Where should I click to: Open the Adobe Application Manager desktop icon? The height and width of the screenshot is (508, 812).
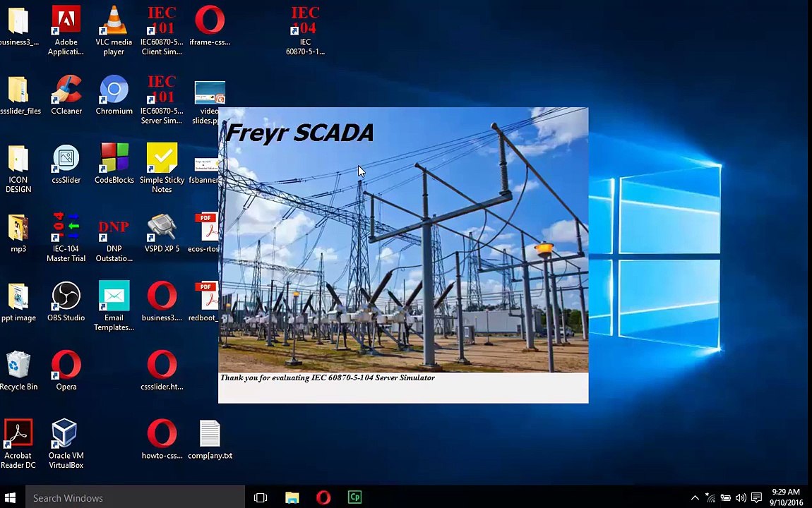point(66,30)
